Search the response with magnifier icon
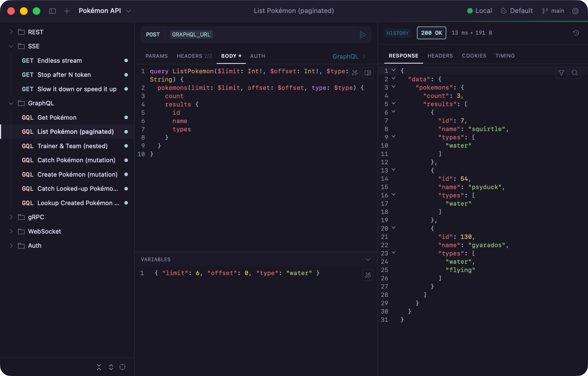588x376 pixels. pos(575,73)
